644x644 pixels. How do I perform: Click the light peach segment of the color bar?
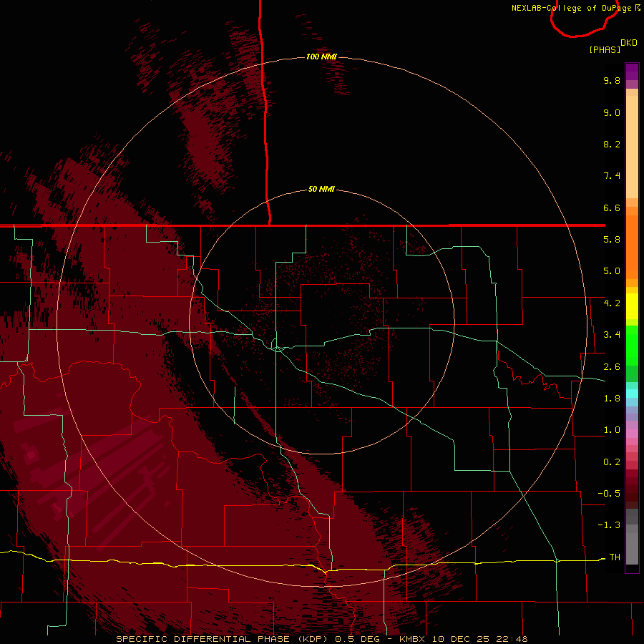632,147
